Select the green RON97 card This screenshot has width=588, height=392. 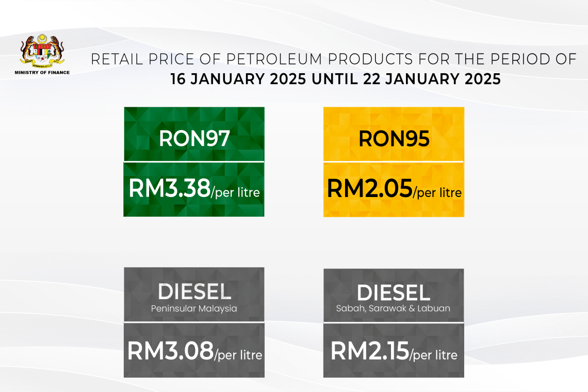pyautogui.click(x=194, y=161)
